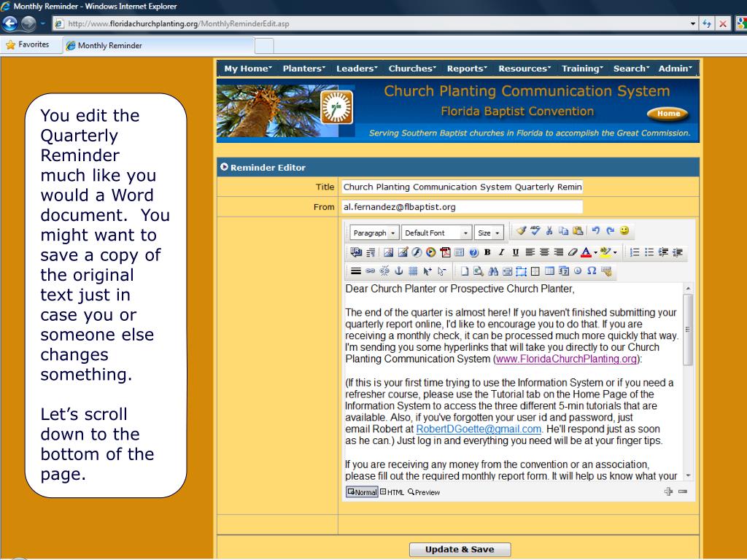This screenshot has width=747, height=560.
Task: Apply the yellow highlight color swatch
Action: pos(605,252)
